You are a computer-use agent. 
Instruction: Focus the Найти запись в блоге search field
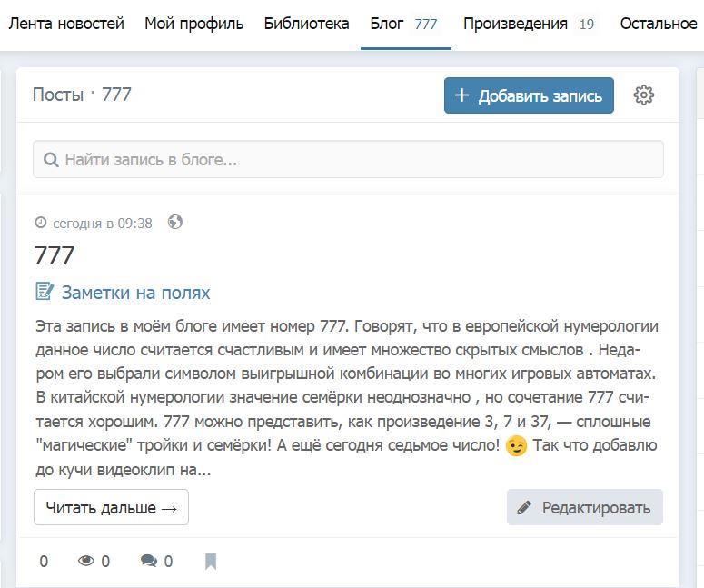(x=354, y=160)
